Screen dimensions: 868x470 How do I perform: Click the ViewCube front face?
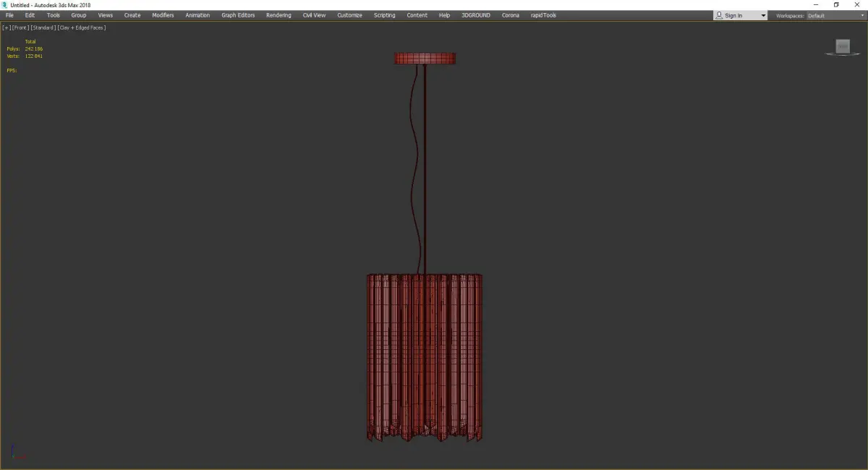coord(843,46)
